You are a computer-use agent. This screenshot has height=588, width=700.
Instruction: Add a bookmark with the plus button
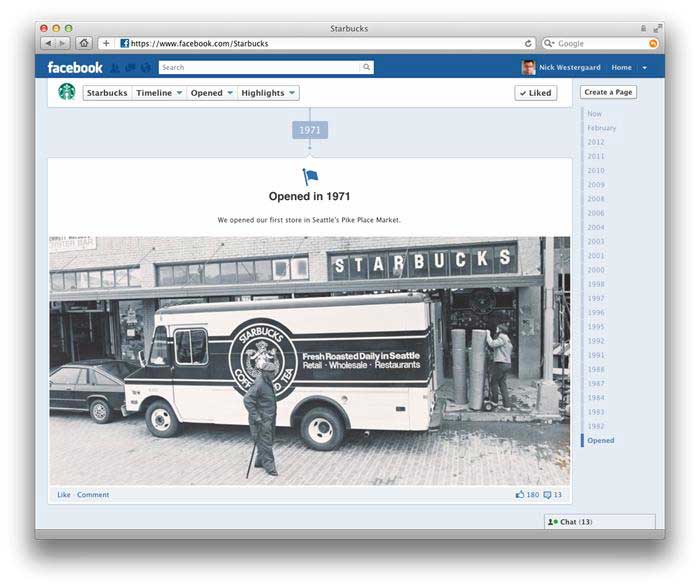click(x=106, y=43)
